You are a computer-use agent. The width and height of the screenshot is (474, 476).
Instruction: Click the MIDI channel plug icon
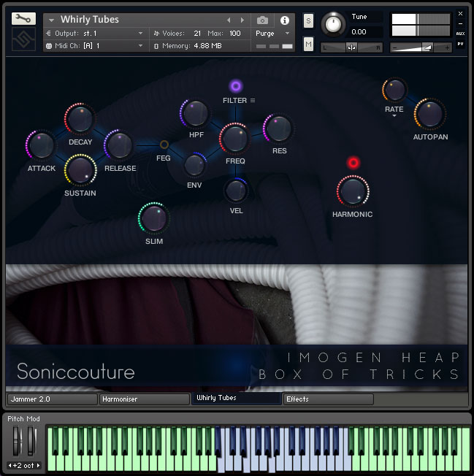point(49,46)
